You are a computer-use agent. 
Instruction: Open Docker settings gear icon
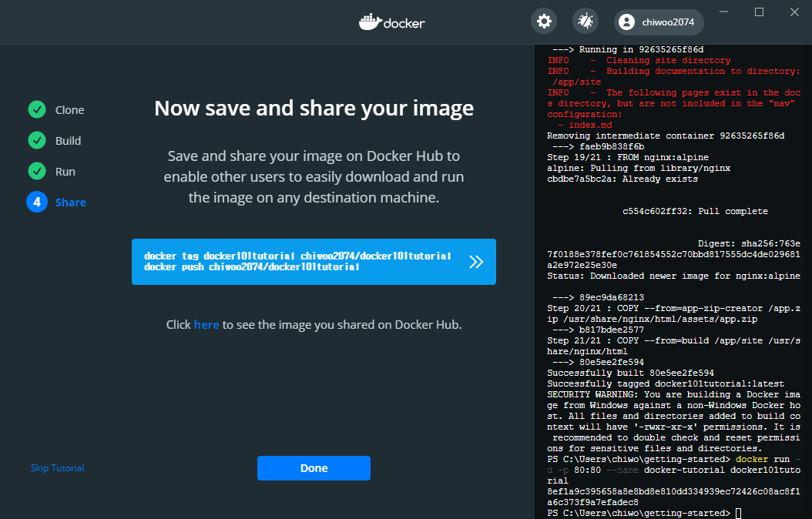pyautogui.click(x=544, y=22)
